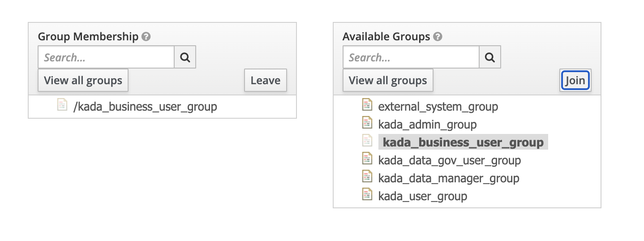
Task: Click the Available Groups help question icon
Action: (438, 37)
